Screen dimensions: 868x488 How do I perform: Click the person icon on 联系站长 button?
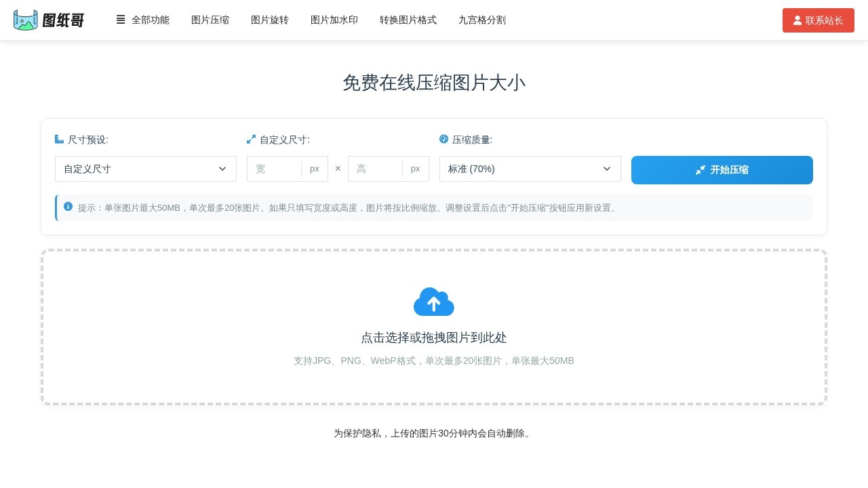click(x=797, y=20)
